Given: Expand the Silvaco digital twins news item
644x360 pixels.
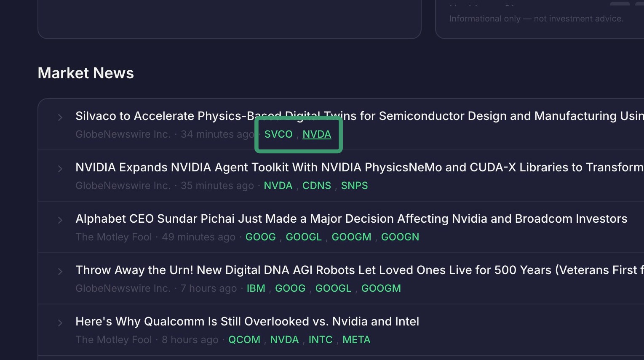Looking at the screenshot, I should (60, 117).
